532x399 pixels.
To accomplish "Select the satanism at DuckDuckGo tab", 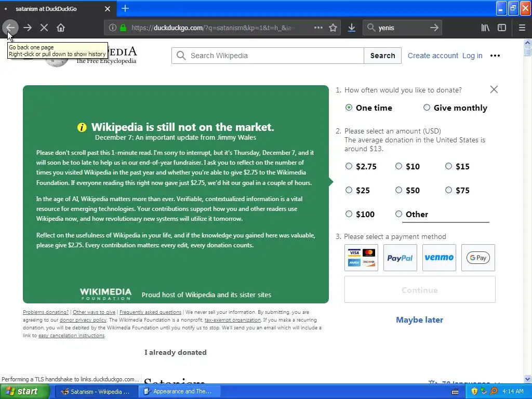I will [x=46, y=9].
